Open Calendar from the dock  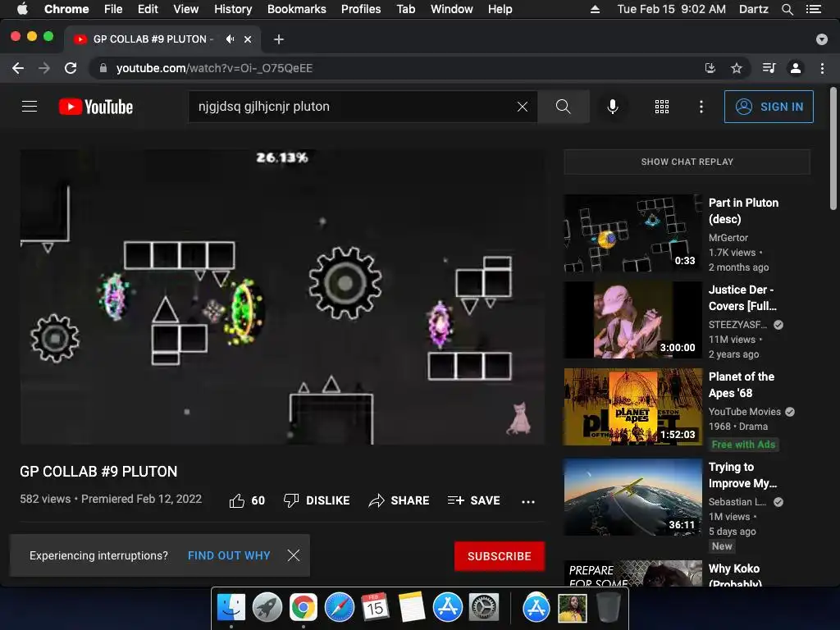(x=375, y=608)
